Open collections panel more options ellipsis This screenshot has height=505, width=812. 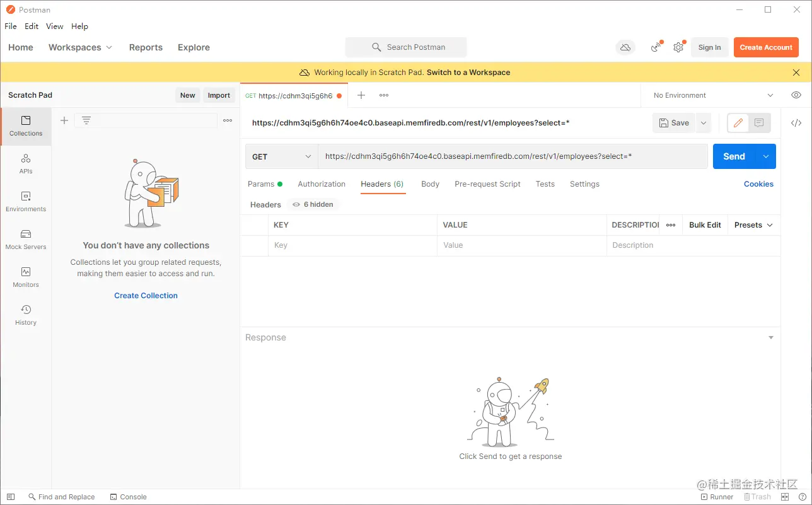pyautogui.click(x=228, y=120)
